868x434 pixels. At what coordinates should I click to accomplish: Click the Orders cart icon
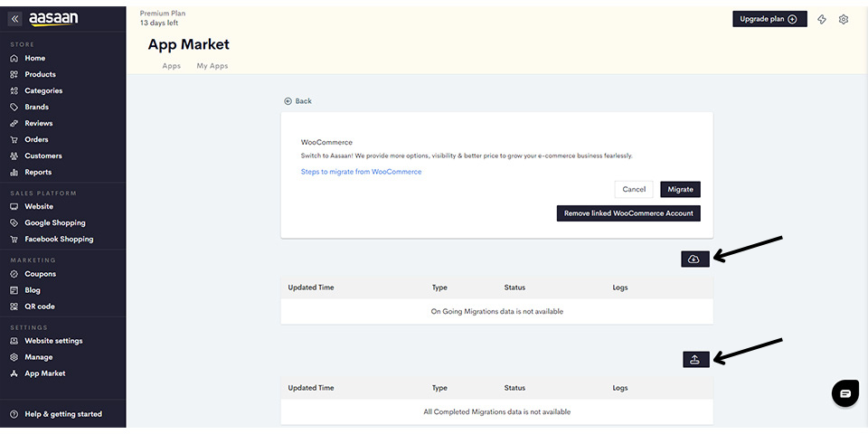[x=14, y=139]
